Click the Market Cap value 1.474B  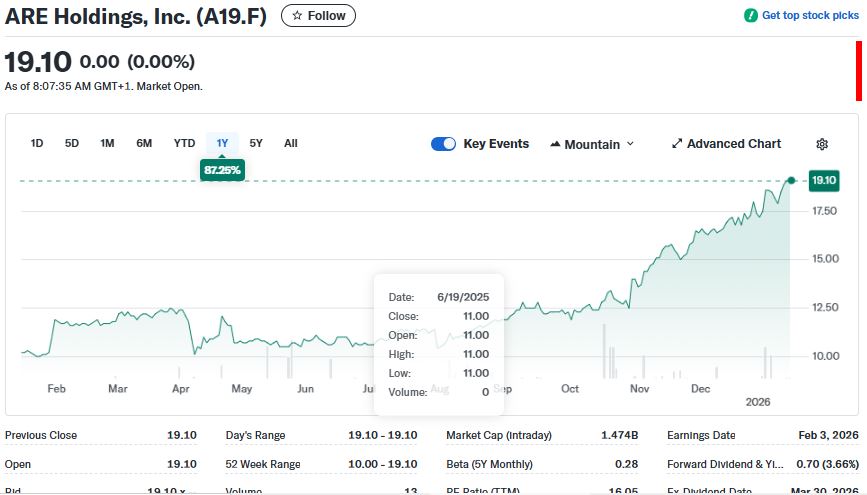pos(619,435)
